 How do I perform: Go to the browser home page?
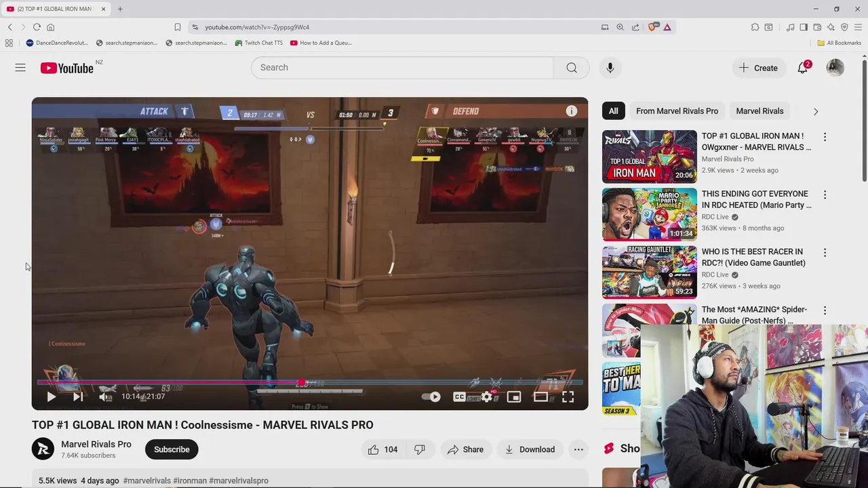point(50,27)
